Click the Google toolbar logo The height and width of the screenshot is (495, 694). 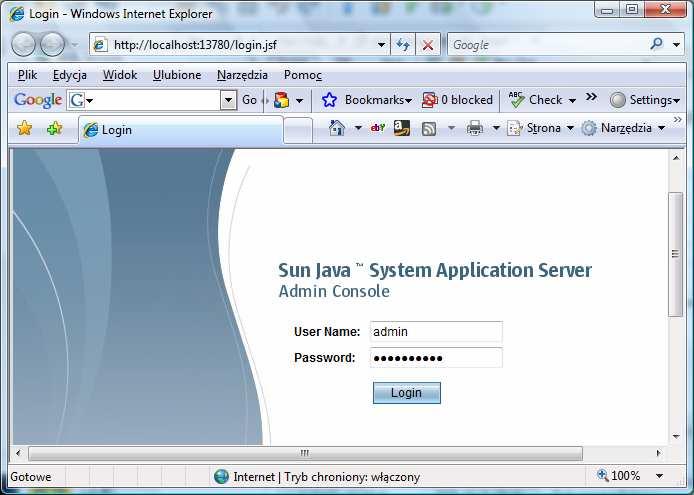tap(38, 100)
